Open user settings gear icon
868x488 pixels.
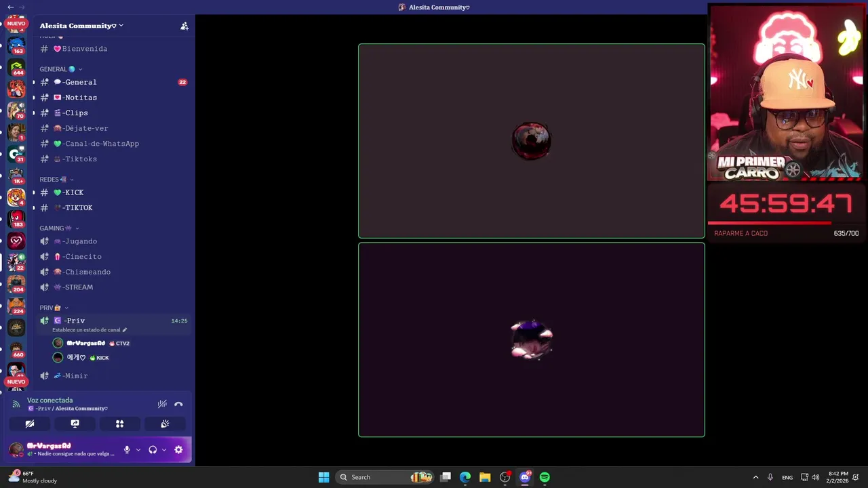pos(178,449)
